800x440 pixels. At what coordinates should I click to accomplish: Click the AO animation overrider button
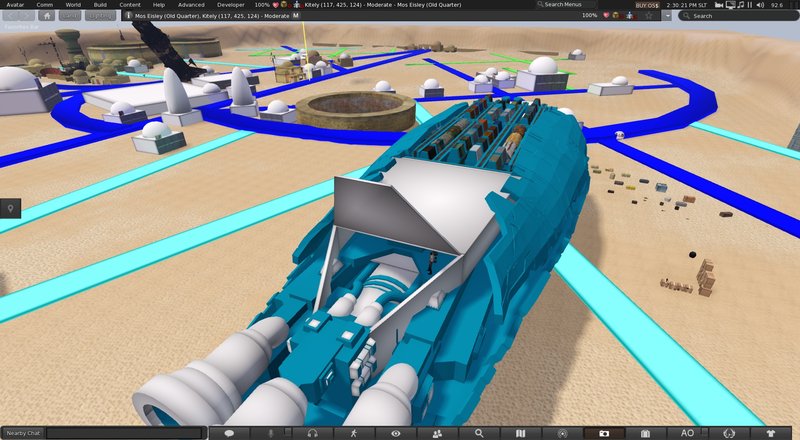(687, 433)
